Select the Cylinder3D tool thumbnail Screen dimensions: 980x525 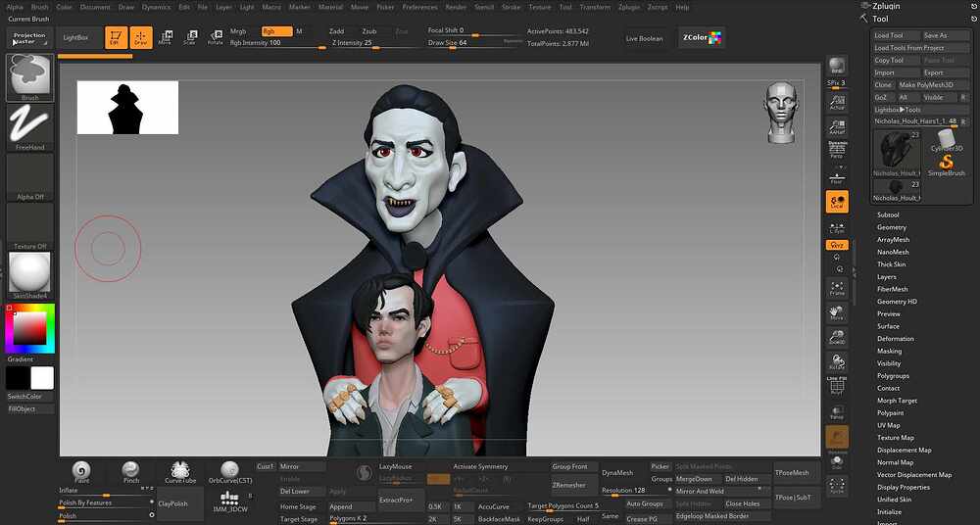(947, 141)
